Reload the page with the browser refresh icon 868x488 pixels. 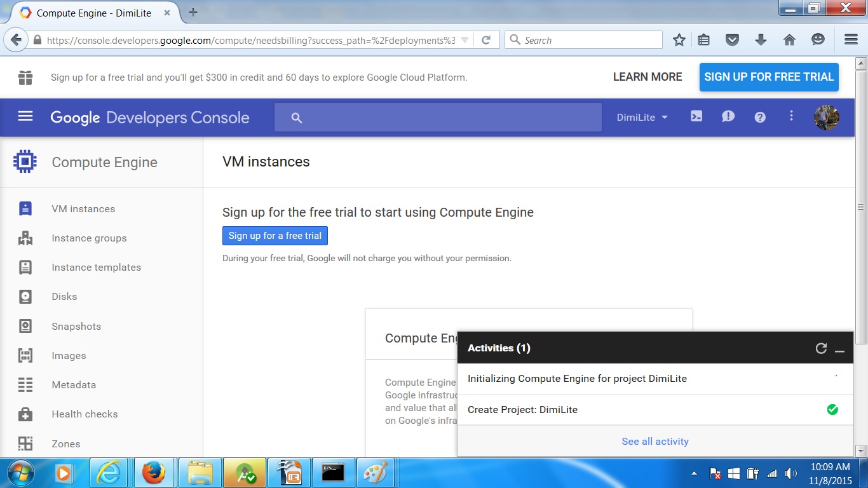[486, 40]
